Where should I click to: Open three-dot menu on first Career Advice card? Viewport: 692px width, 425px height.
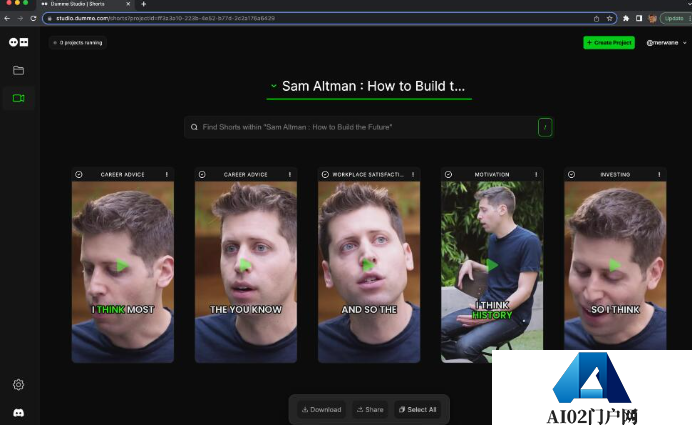[x=167, y=174]
